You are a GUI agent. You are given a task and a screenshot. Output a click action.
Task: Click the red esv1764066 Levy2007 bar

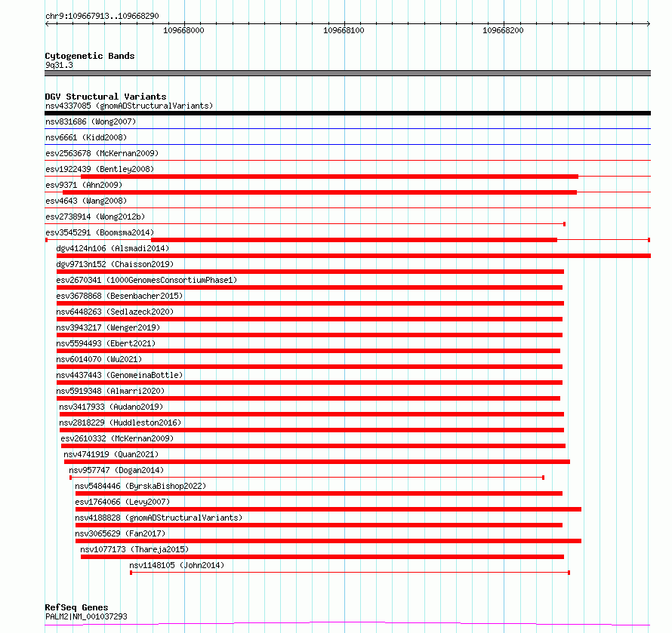[328, 509]
